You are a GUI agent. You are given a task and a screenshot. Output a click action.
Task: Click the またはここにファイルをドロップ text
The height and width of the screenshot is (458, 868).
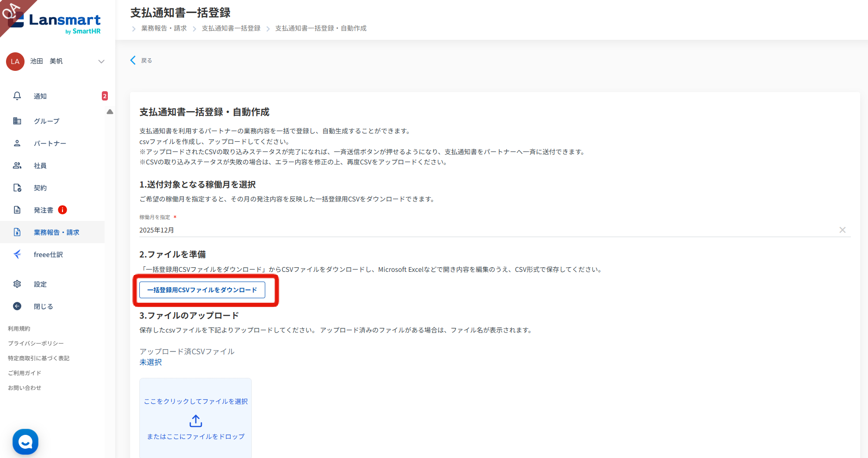[x=196, y=437]
